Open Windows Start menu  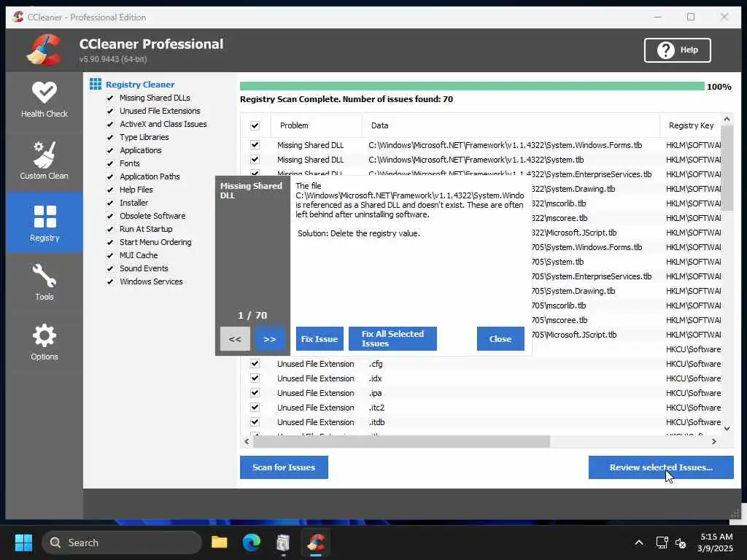(23, 542)
